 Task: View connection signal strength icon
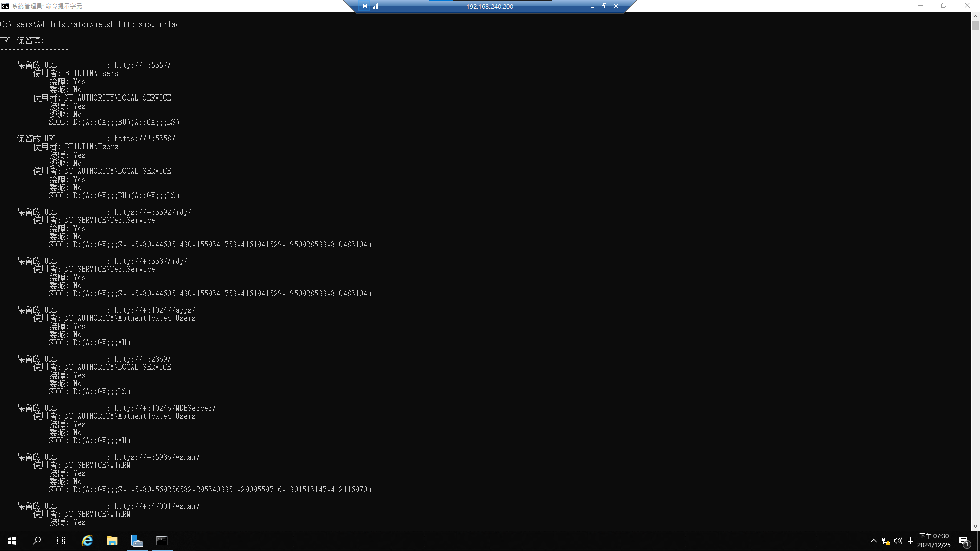pyautogui.click(x=376, y=6)
